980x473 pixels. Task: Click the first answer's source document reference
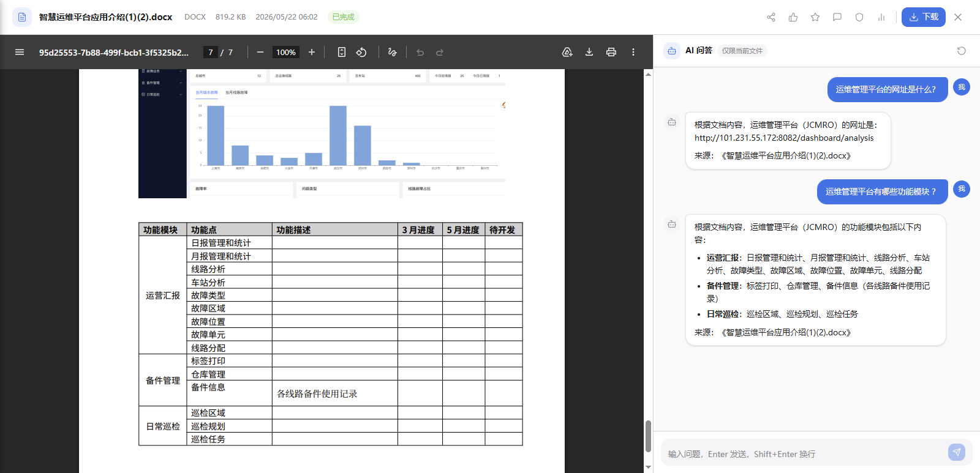point(786,155)
